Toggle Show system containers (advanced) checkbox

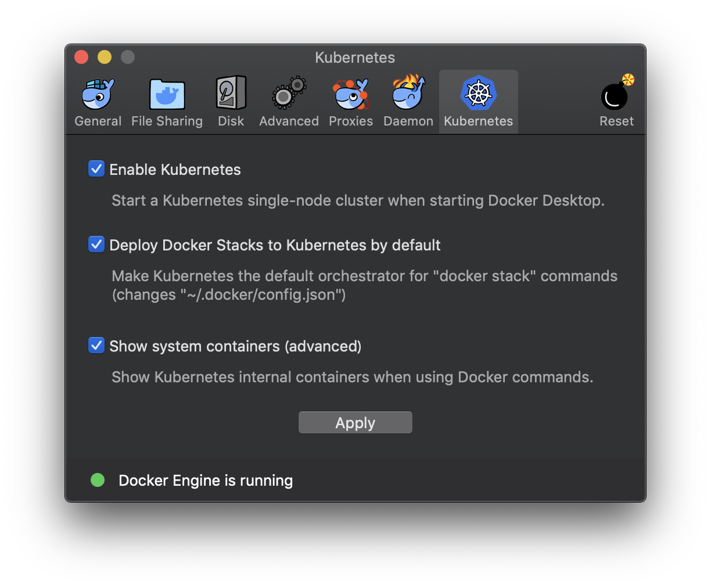(96, 345)
